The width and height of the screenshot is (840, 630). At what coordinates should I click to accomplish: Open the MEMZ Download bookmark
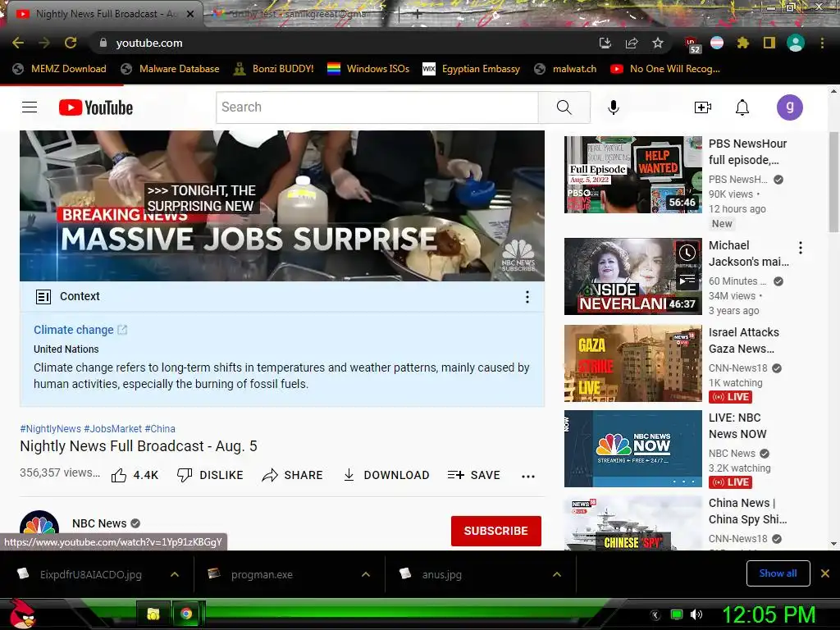click(x=59, y=69)
